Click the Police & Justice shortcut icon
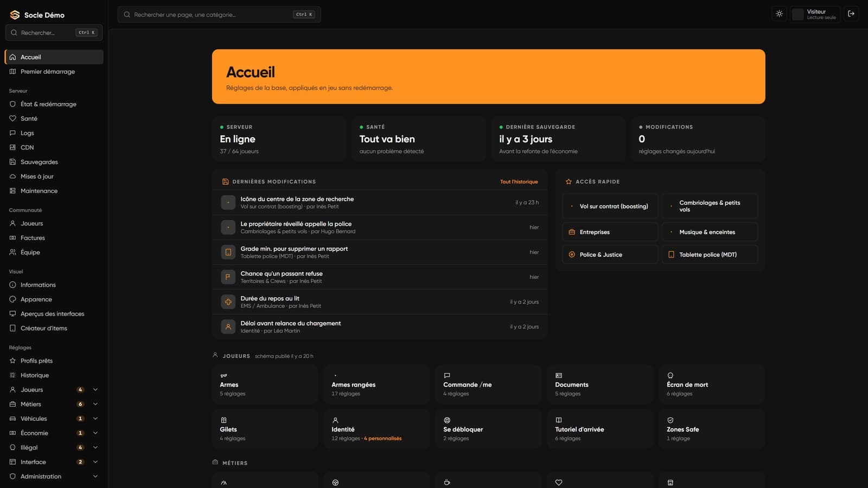 tap(572, 254)
